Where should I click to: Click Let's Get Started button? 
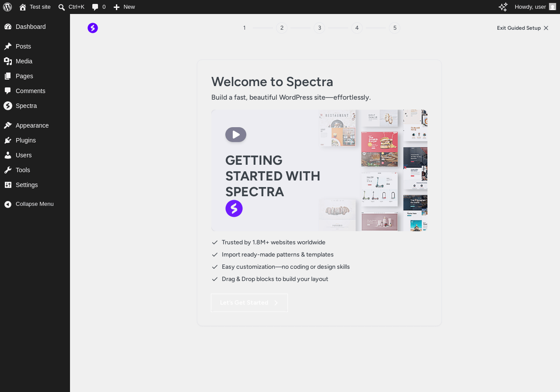[x=249, y=303]
